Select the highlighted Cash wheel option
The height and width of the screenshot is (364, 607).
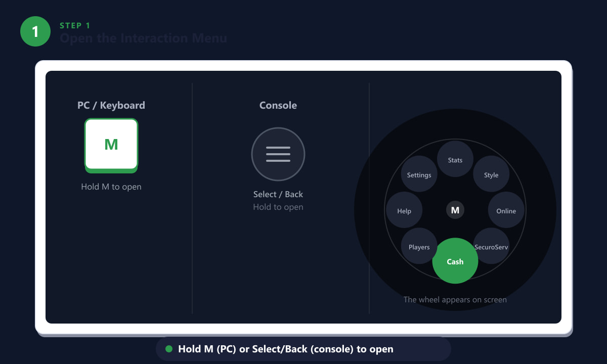click(455, 261)
